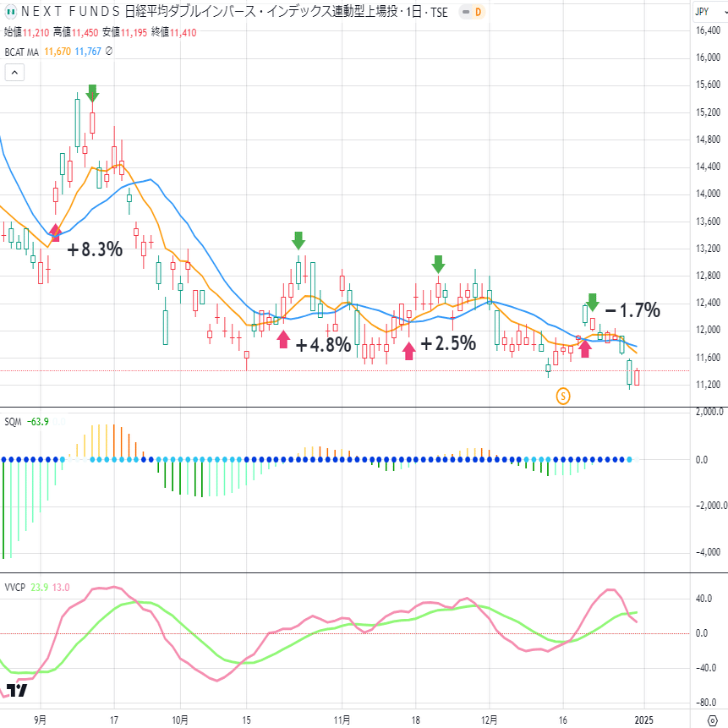Screen dimensions: 728x728
Task: Click the SQM value -63.9
Action: pyautogui.click(x=37, y=422)
